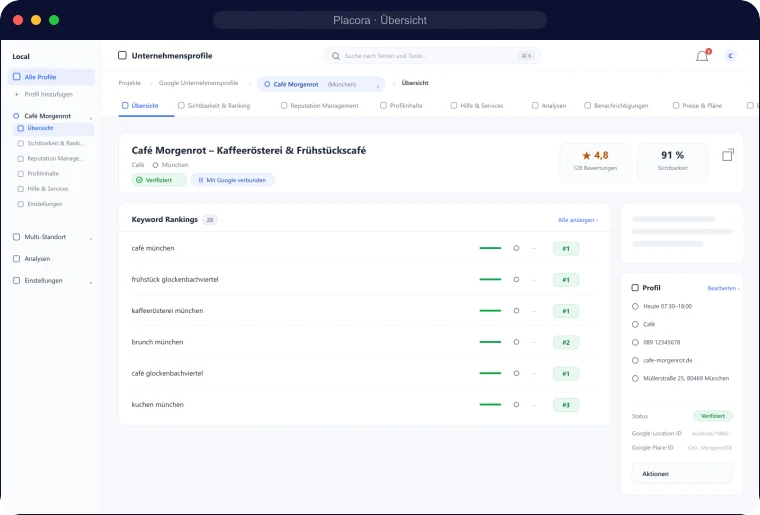Viewport: 760px width, 515px height.
Task: Click the Hilfe & Services sidebar icon
Action: click(20, 189)
